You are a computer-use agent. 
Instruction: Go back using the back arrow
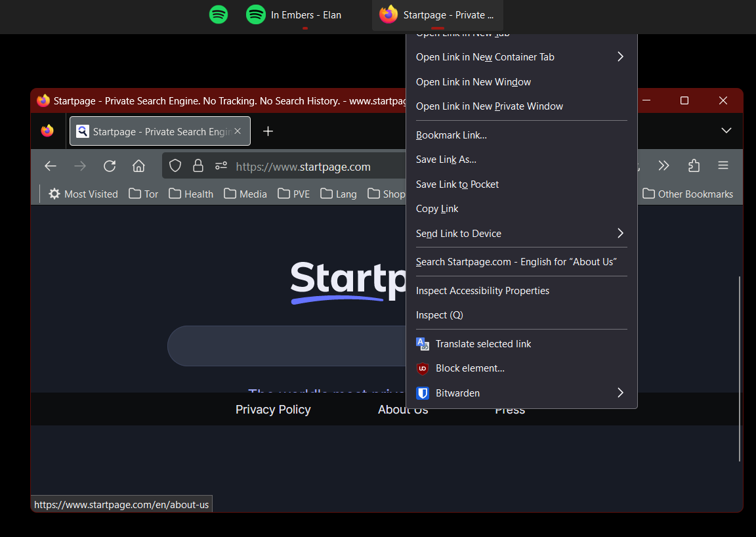pyautogui.click(x=51, y=166)
